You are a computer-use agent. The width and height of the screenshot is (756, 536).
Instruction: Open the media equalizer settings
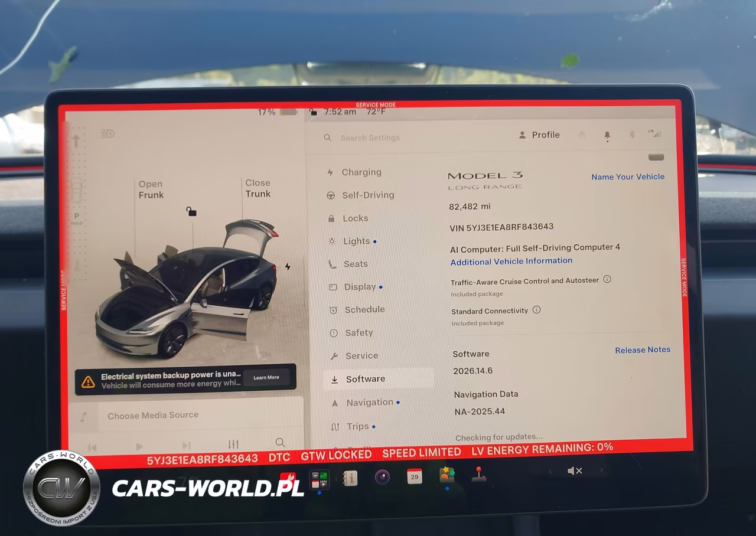coord(233,444)
